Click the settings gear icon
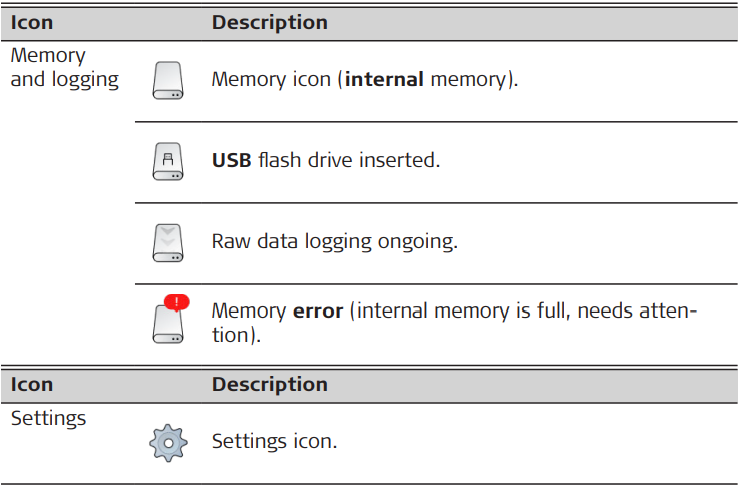Screen dimensions: 747x497 (169, 442)
